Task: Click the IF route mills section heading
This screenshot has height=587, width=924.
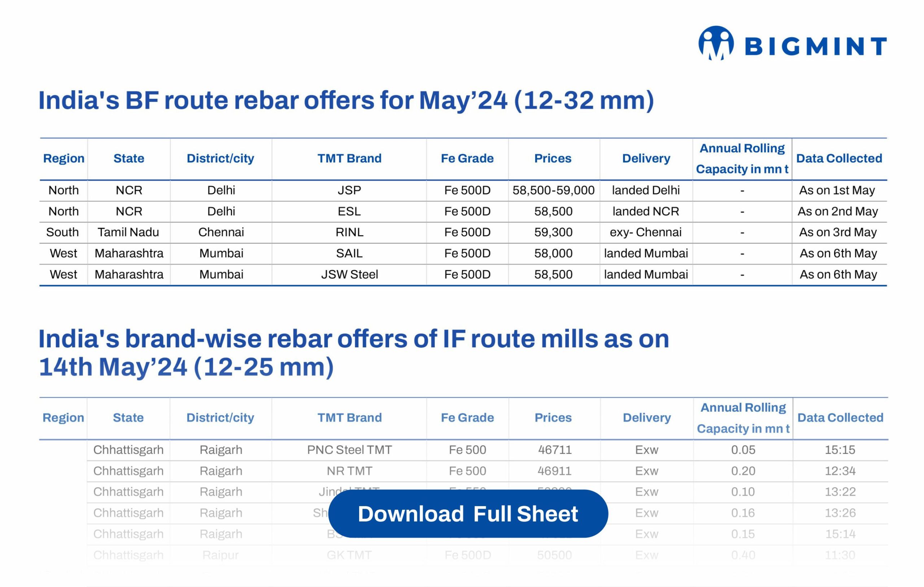Action: 353,352
